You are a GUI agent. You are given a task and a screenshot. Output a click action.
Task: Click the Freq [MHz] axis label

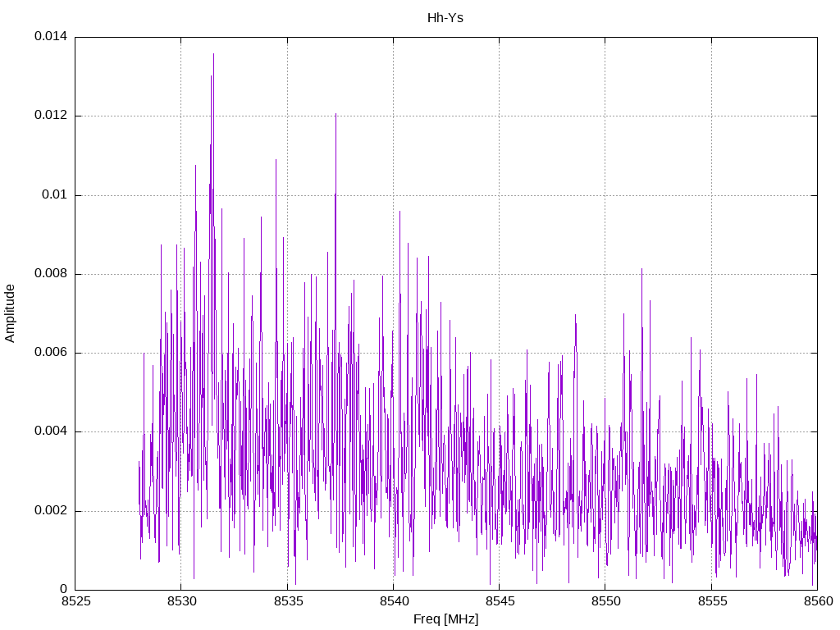(x=445, y=619)
